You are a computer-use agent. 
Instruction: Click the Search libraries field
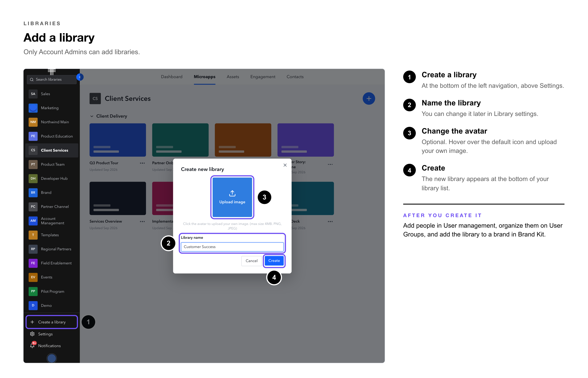click(51, 80)
